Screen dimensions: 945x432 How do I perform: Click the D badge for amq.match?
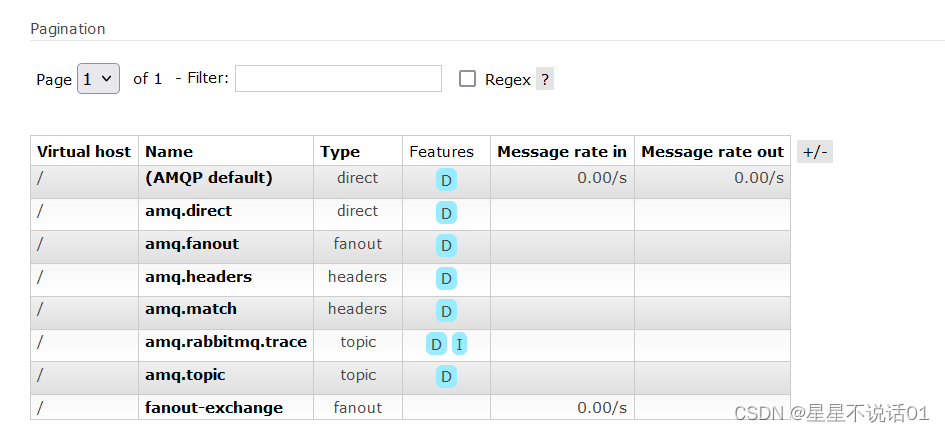pyautogui.click(x=446, y=311)
